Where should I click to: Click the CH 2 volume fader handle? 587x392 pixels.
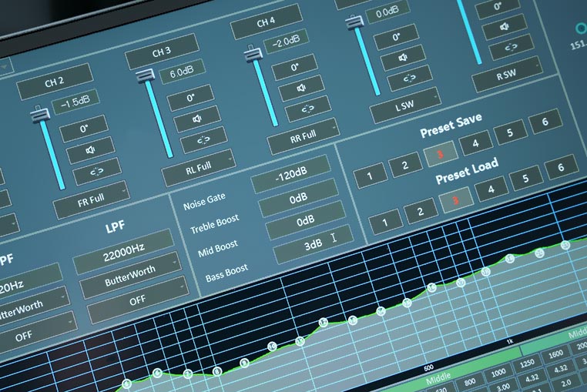(x=40, y=114)
